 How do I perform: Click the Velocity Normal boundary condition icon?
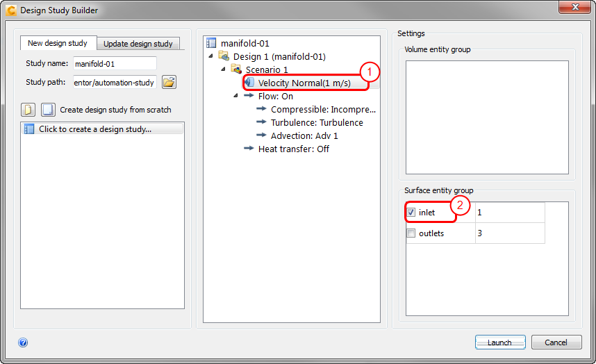249,82
